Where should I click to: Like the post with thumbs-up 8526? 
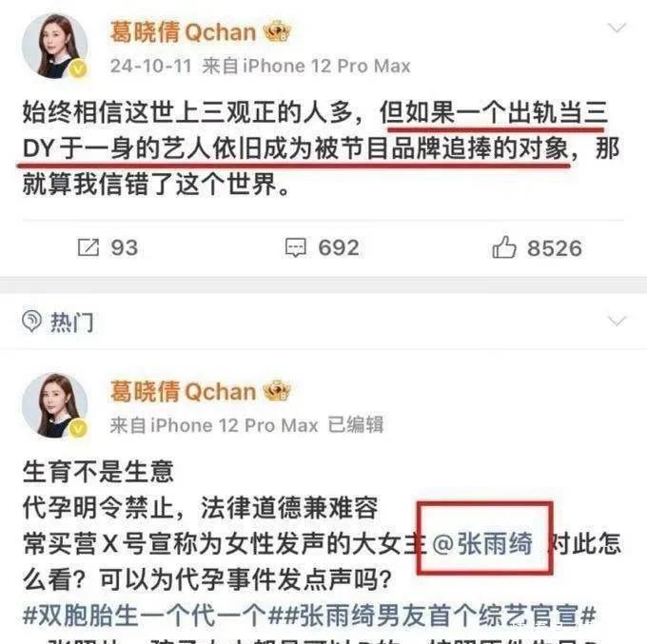(x=504, y=246)
